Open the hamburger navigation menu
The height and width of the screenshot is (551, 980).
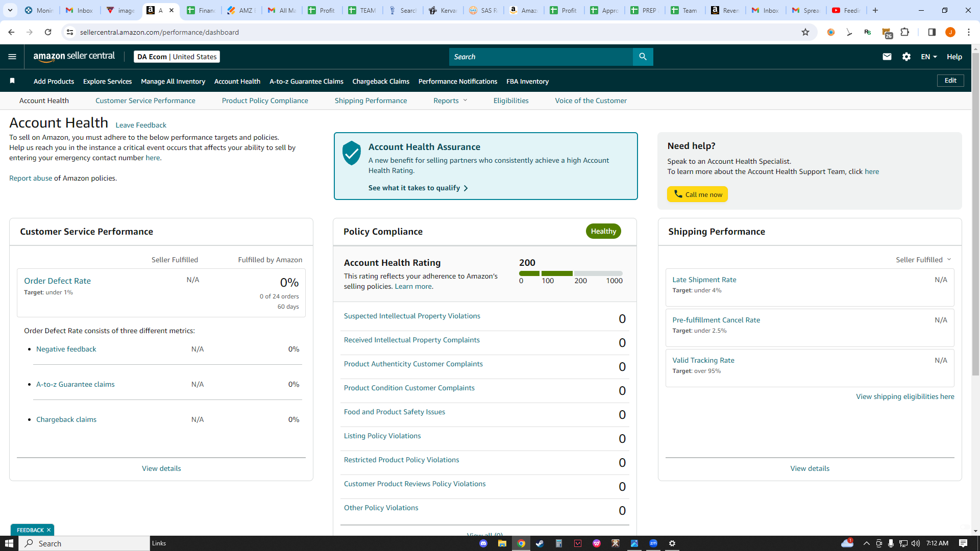pyautogui.click(x=12, y=57)
